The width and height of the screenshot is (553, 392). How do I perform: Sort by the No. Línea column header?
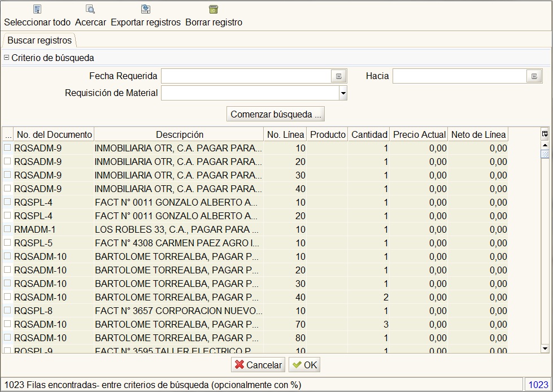coord(285,134)
